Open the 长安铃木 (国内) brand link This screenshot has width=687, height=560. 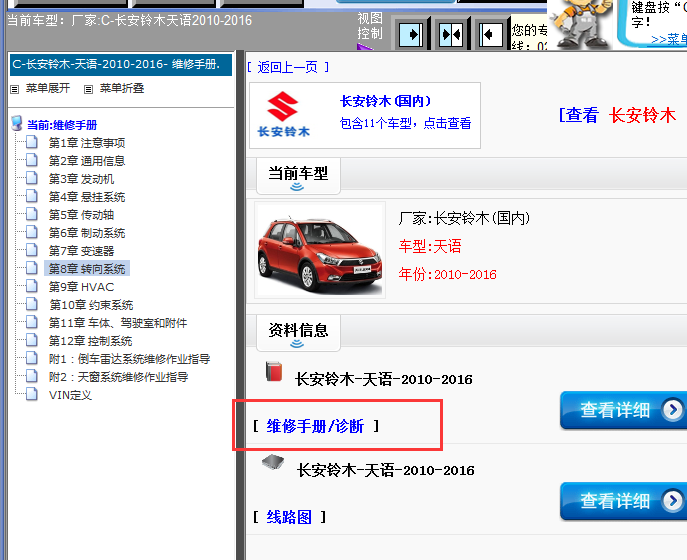(x=386, y=101)
